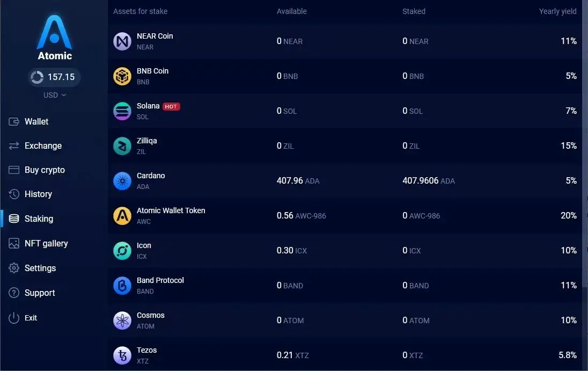Go to the Exchange section
588x371 pixels.
43,146
